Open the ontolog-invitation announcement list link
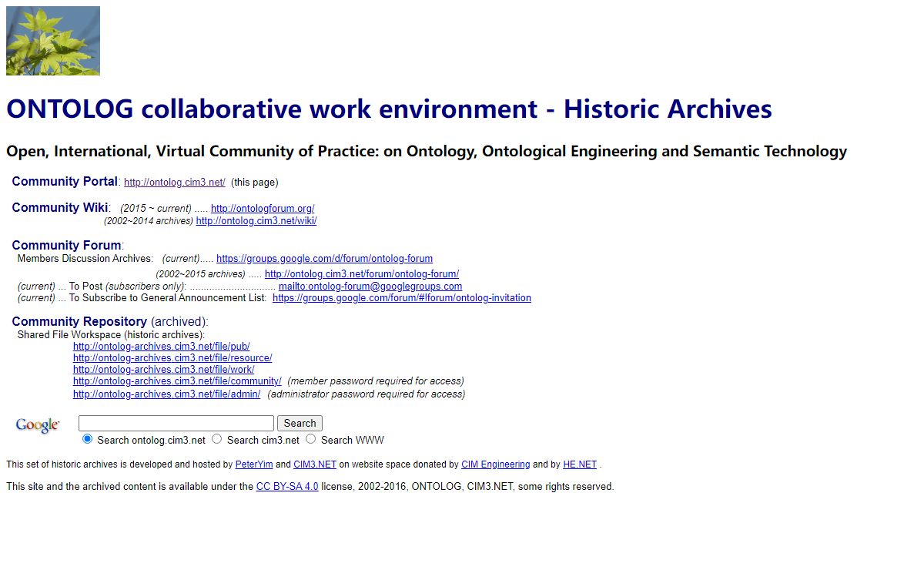 point(402,298)
